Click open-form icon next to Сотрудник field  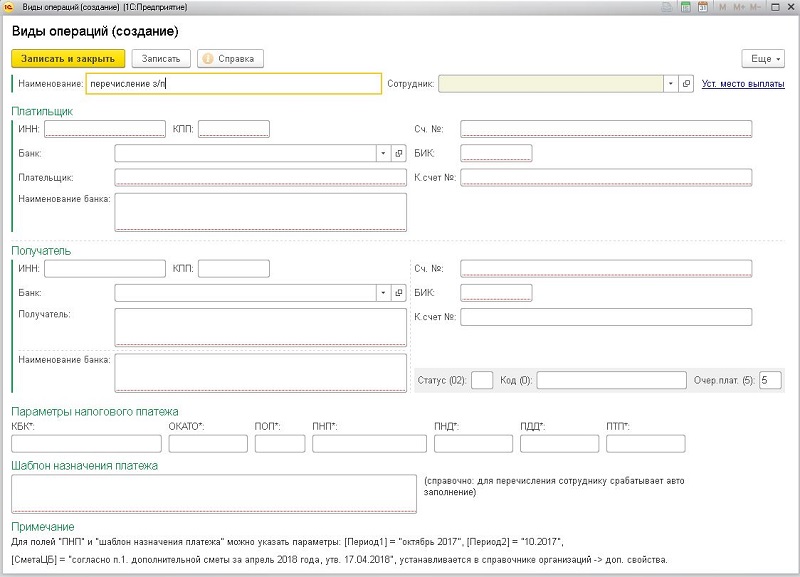pos(686,84)
